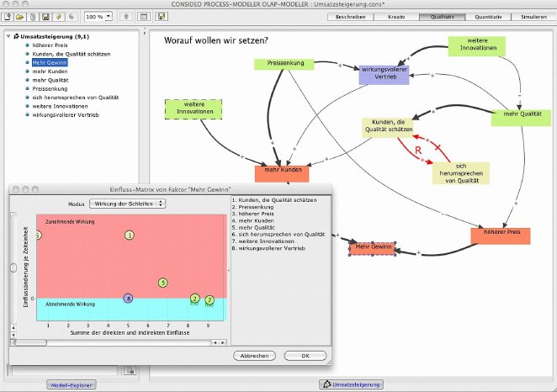Viewport: 557px width, 392px height.
Task: Click '8. wirkungsvollerer Vertrieb' in the matrix list
Action: (268, 248)
